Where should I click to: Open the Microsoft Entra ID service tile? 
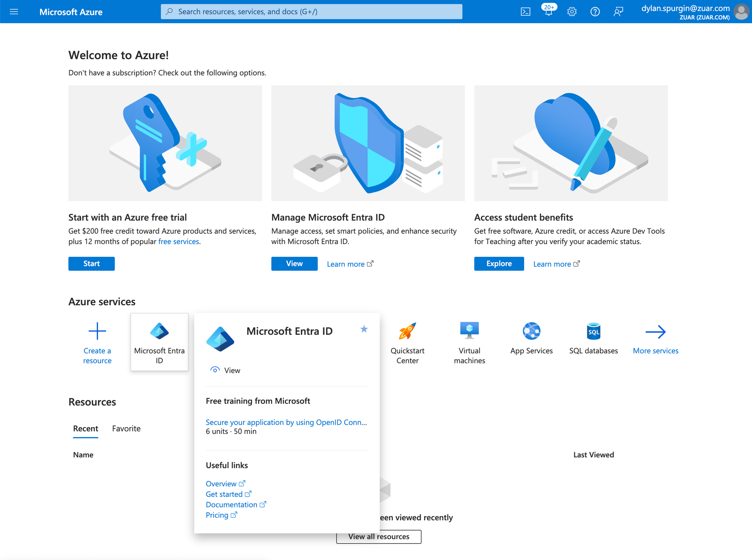(159, 342)
